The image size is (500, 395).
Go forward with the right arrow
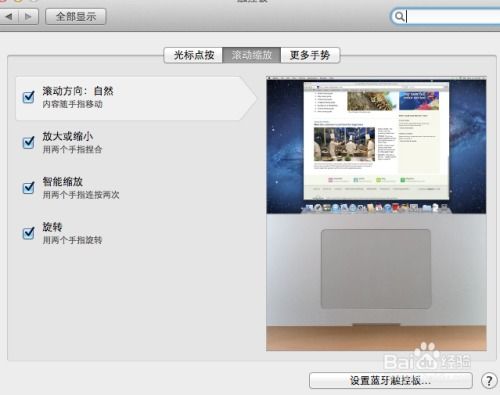29,16
